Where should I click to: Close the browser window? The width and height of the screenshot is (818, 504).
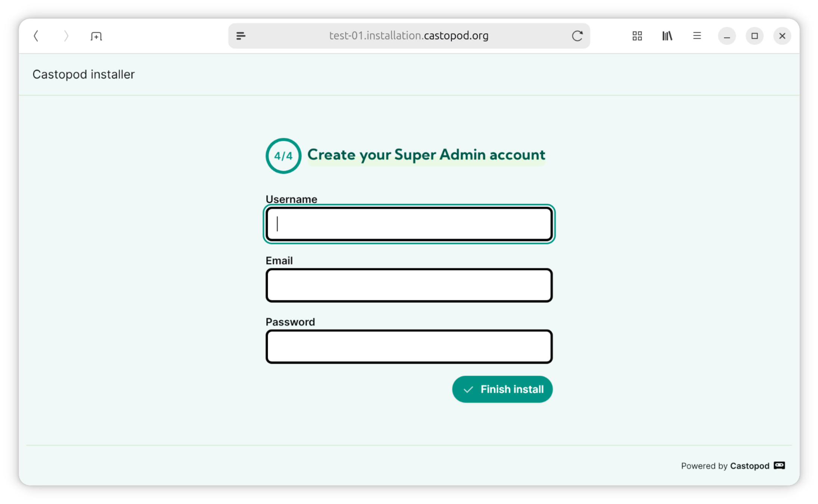(x=782, y=36)
